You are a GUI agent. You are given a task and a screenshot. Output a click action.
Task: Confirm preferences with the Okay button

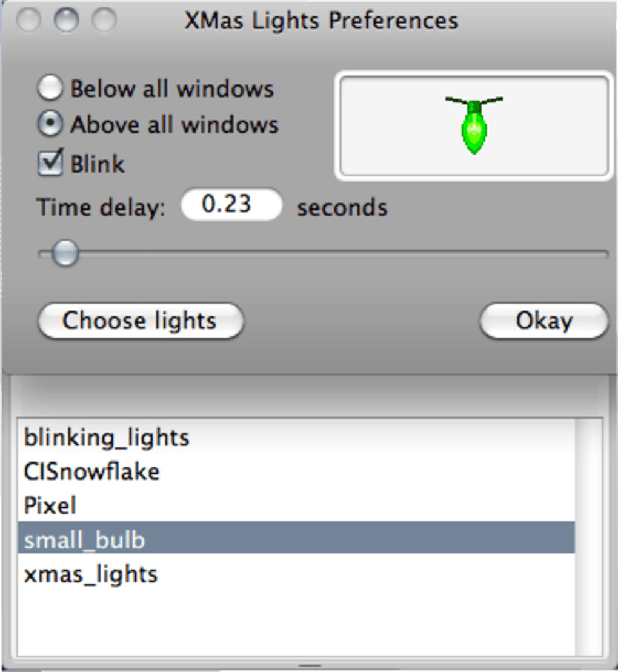(543, 321)
